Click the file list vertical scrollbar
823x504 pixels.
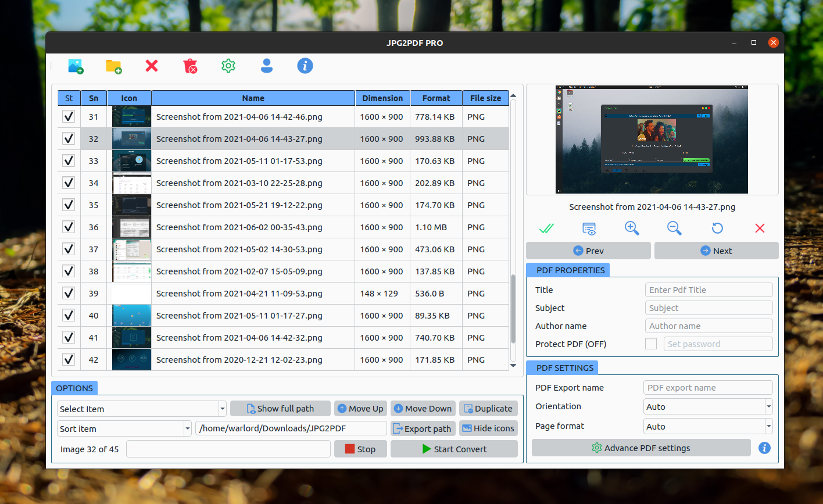[x=513, y=308]
